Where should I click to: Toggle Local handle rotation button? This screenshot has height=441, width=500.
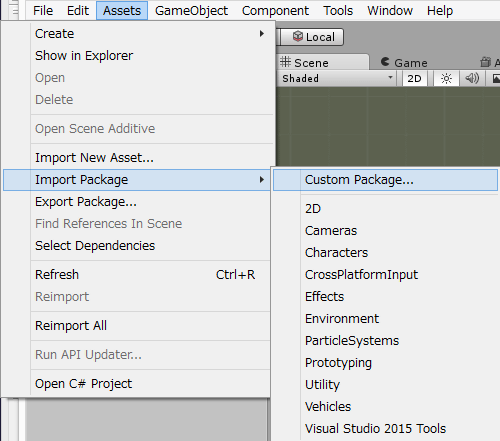point(312,37)
